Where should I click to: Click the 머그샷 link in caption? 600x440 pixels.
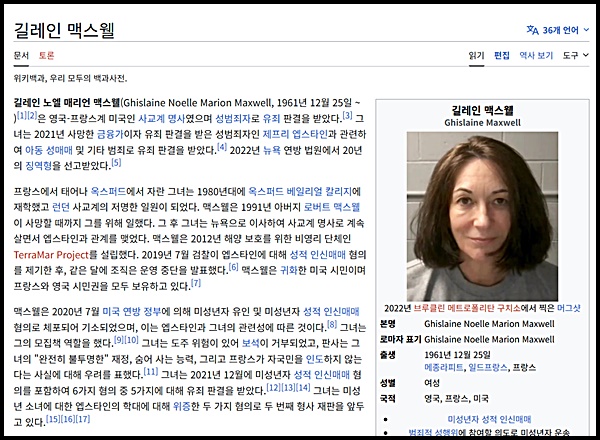tap(569, 308)
